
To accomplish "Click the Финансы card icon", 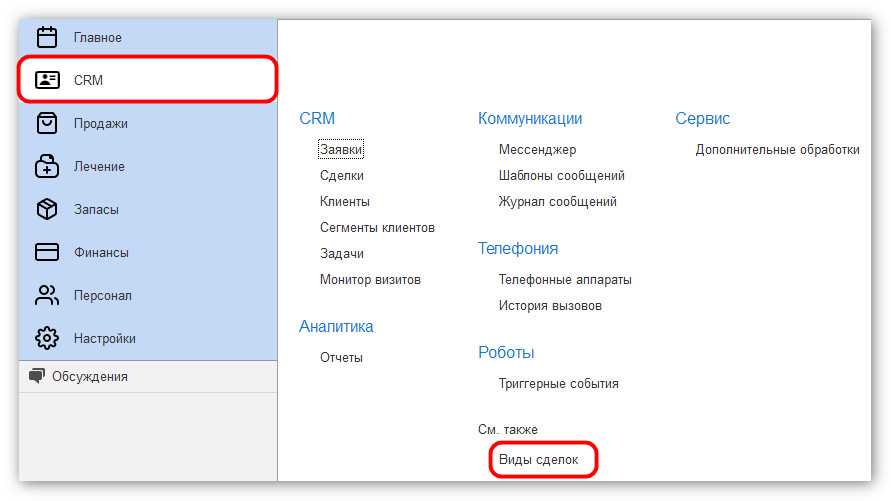I will (47, 252).
